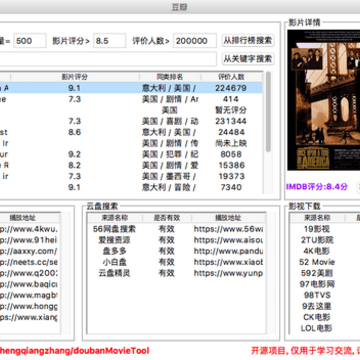Select 52 Movie in 影视下载 list
The width and height of the screenshot is (360, 360).
[317, 262]
